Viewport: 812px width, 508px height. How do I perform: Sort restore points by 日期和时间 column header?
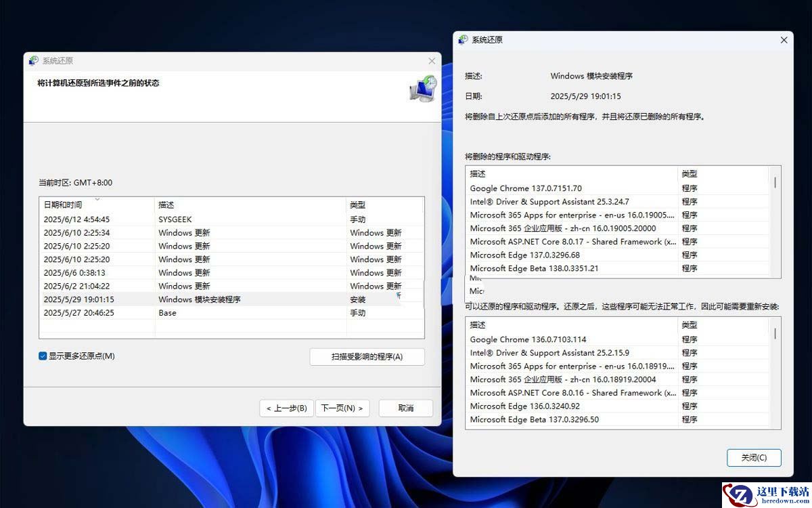pyautogui.click(x=97, y=205)
